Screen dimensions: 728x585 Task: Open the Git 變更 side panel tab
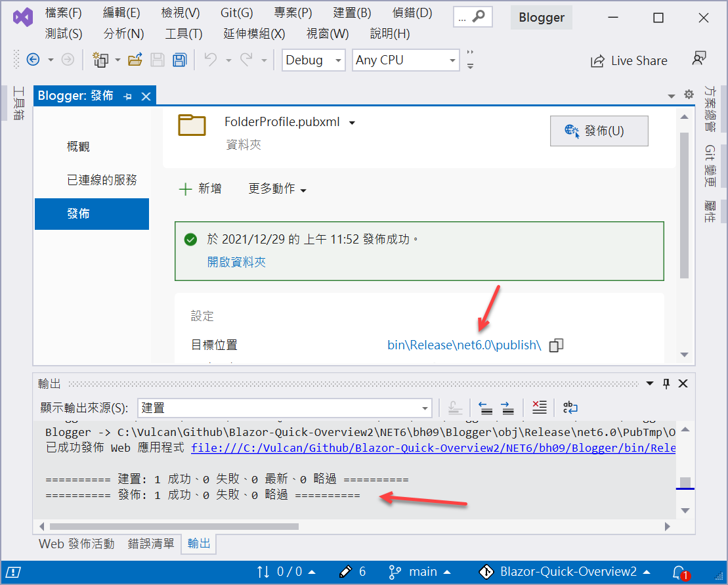pyautogui.click(x=710, y=165)
